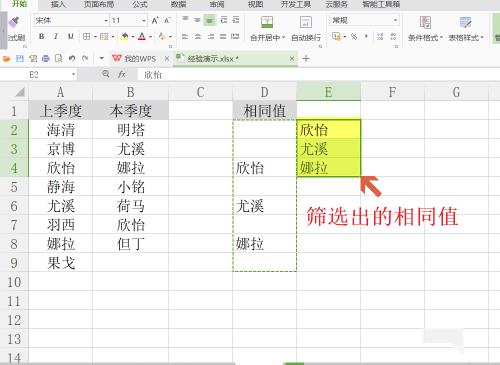Expand the quick access toolbar dropdown arrow
The image size is (500, 365).
(x=102, y=59)
